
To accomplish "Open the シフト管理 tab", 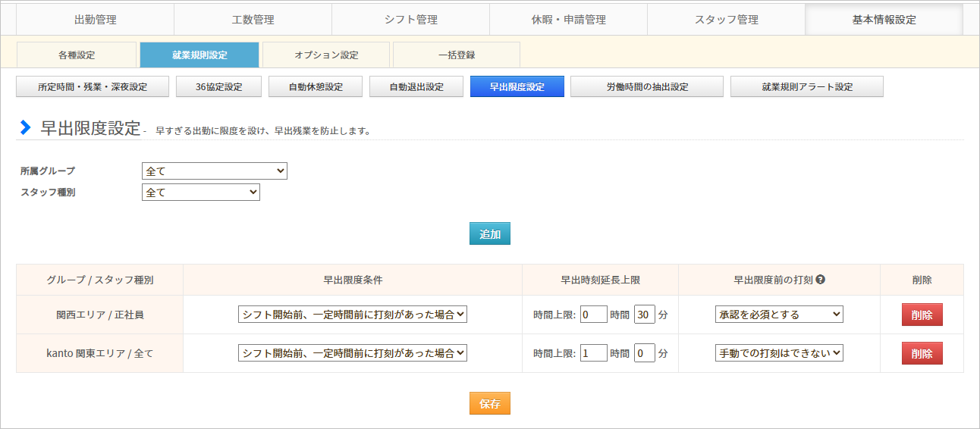I will 410,20.
